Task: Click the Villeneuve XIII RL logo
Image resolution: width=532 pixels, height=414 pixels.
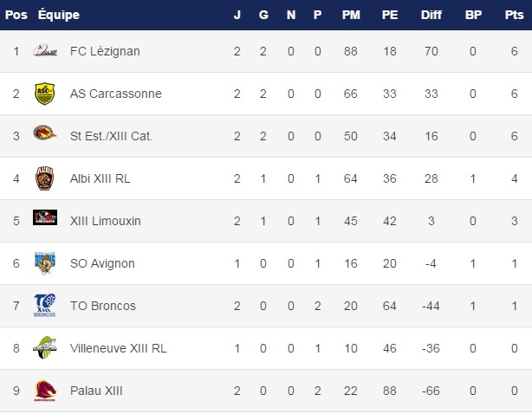Action: (44, 347)
